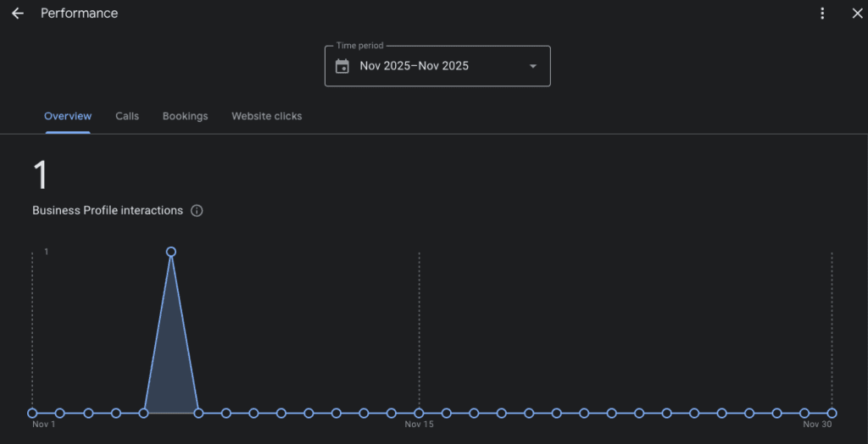Image resolution: width=868 pixels, height=444 pixels.
Task: Click the data point immediately after the peak
Action: (198, 413)
